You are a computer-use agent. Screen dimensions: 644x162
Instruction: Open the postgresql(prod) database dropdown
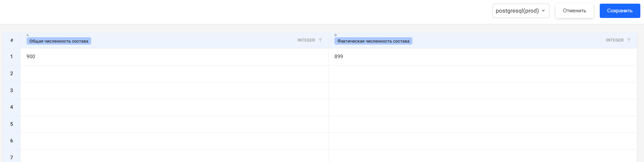(521, 11)
